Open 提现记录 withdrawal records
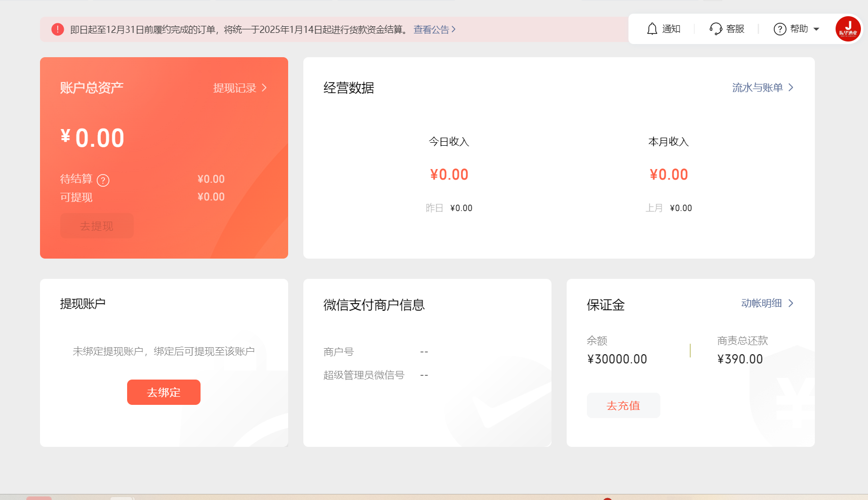Image resolution: width=868 pixels, height=500 pixels. pos(234,88)
